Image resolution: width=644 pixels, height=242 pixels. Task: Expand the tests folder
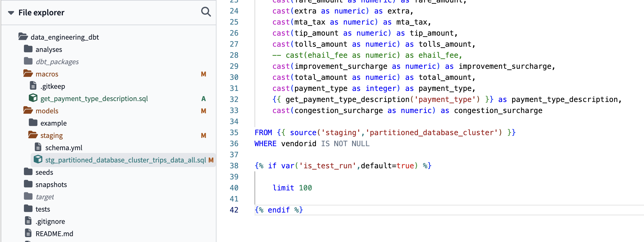43,209
